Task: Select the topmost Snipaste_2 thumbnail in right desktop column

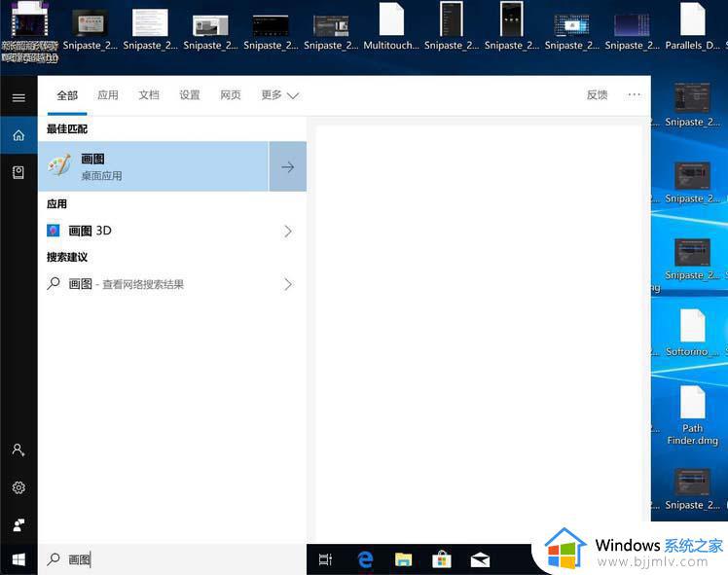Action: click(692, 106)
